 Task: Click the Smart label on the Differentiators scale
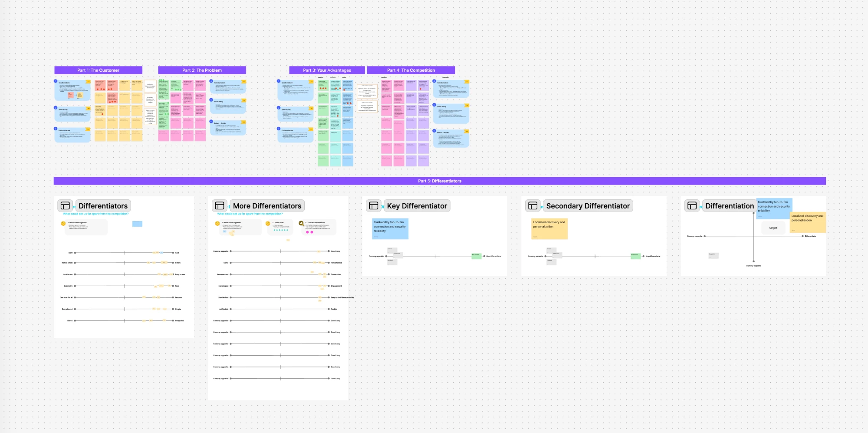(x=178, y=263)
